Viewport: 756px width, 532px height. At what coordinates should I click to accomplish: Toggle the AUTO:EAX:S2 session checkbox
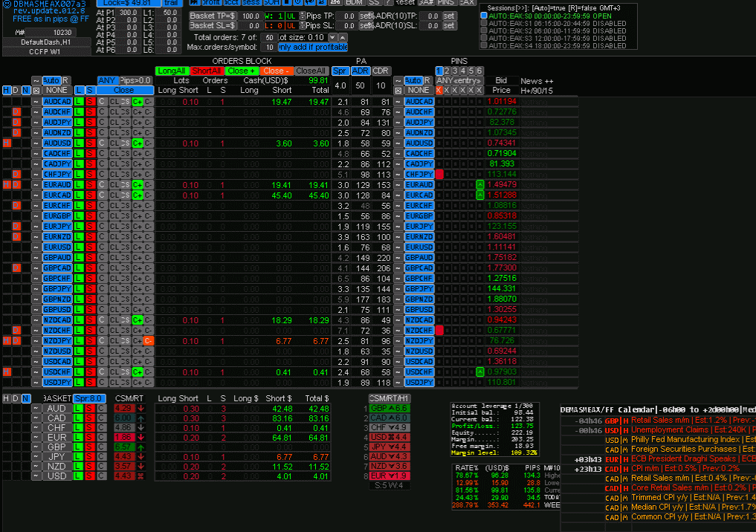pos(484,31)
